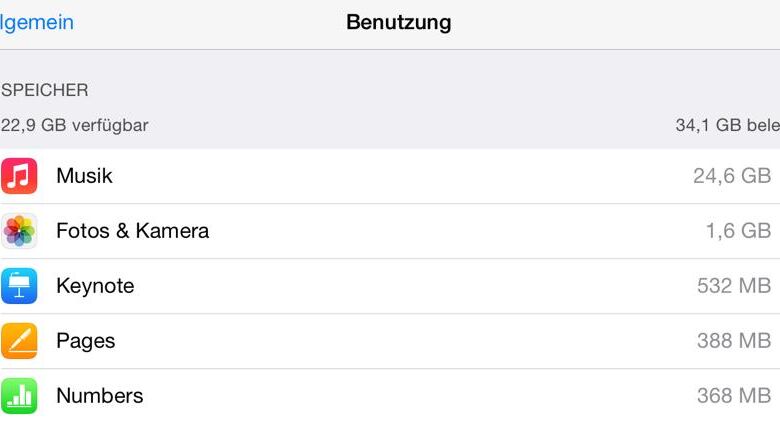This screenshot has height=422, width=780.
Task: Tap the SPEICHER section header
Action: pos(45,90)
